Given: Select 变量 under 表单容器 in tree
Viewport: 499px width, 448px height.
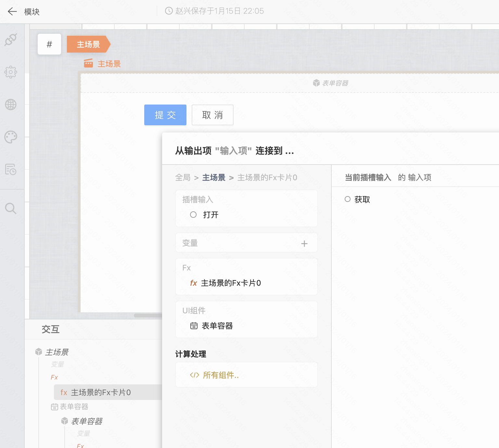Looking at the screenshot, I should 83,433.
